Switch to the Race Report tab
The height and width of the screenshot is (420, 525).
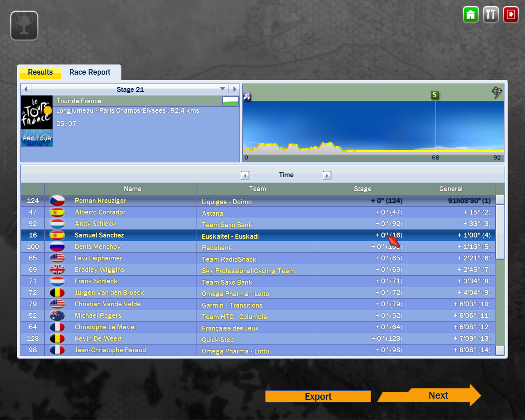tap(90, 72)
